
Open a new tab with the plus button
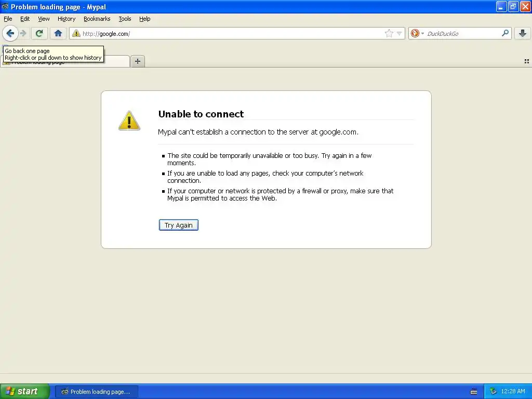pyautogui.click(x=137, y=61)
